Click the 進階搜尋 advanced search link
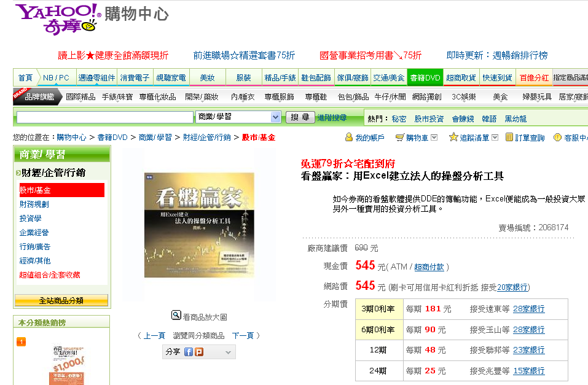The height and width of the screenshot is (385, 588). tap(332, 118)
